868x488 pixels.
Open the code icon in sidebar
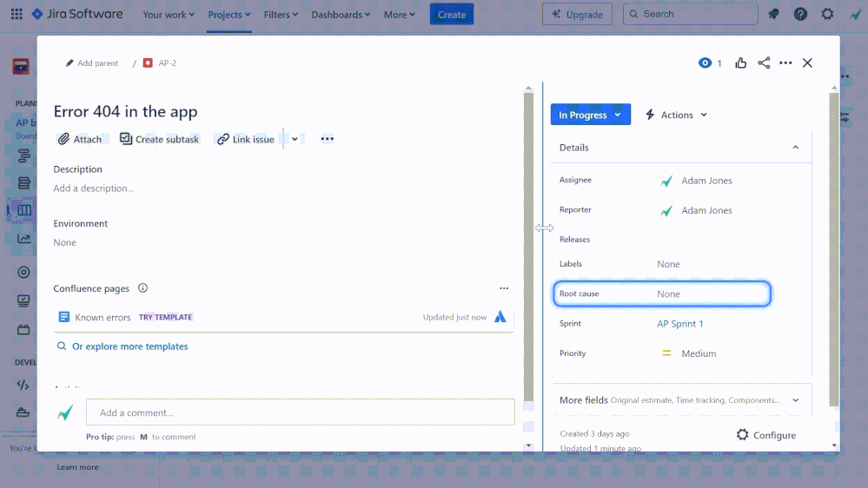point(23,385)
